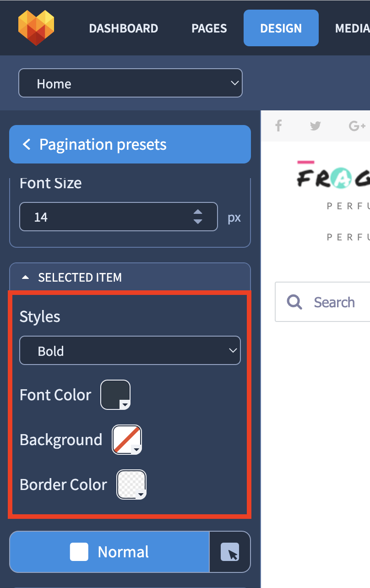Image resolution: width=370 pixels, height=588 pixels.
Task: Click the cursor state selector icon
Action: 230,552
